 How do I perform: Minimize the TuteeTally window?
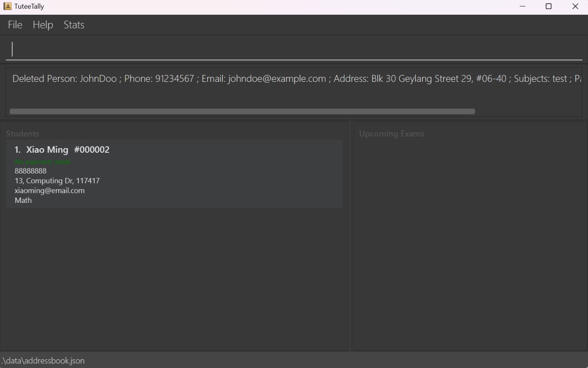522,6
